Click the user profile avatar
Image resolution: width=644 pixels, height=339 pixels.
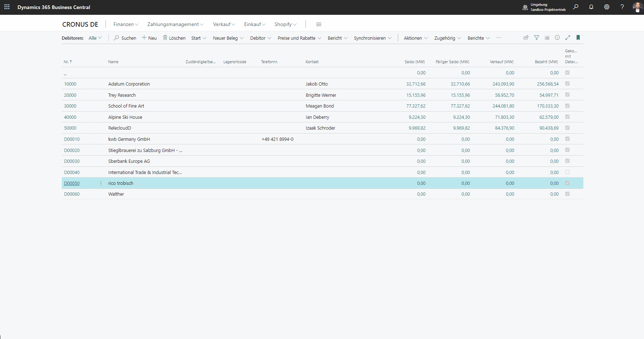(x=638, y=7)
